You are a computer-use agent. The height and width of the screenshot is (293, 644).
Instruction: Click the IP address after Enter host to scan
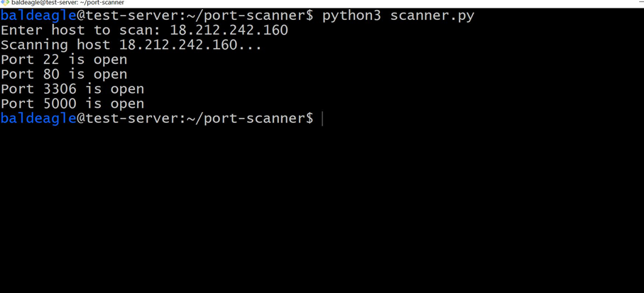pos(229,30)
